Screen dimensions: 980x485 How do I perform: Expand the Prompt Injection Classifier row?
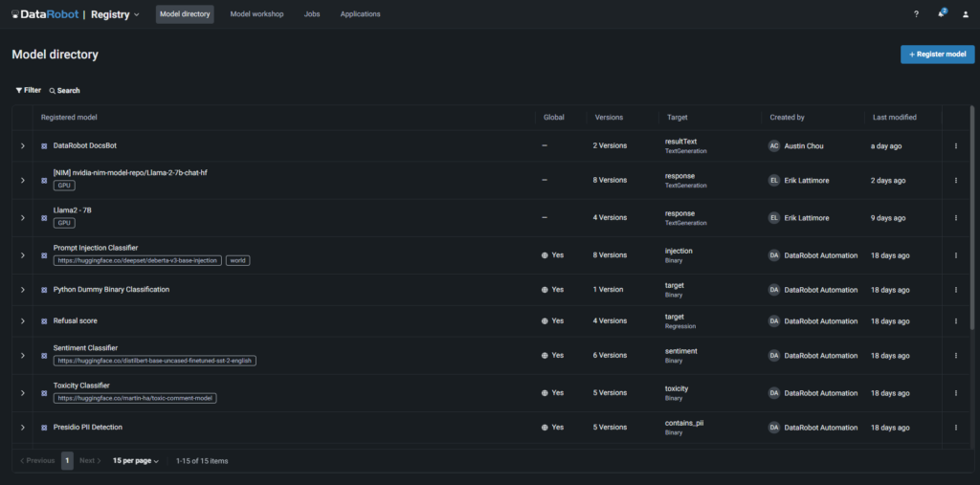22,255
